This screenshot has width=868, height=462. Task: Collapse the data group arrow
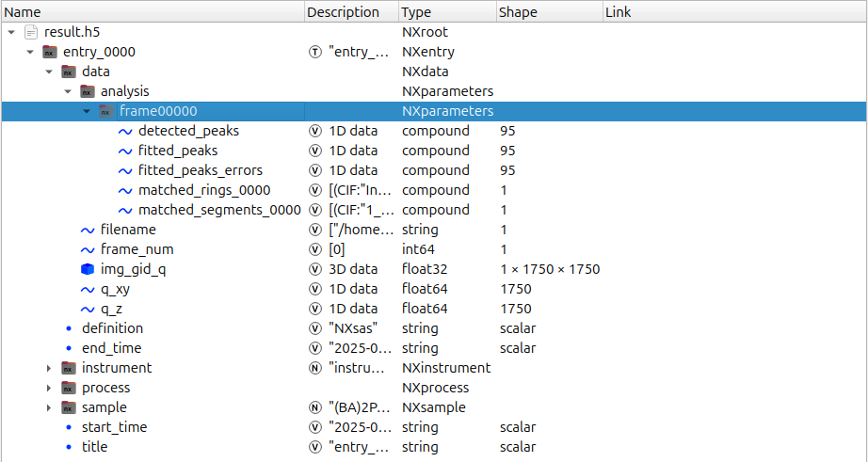[x=49, y=72]
